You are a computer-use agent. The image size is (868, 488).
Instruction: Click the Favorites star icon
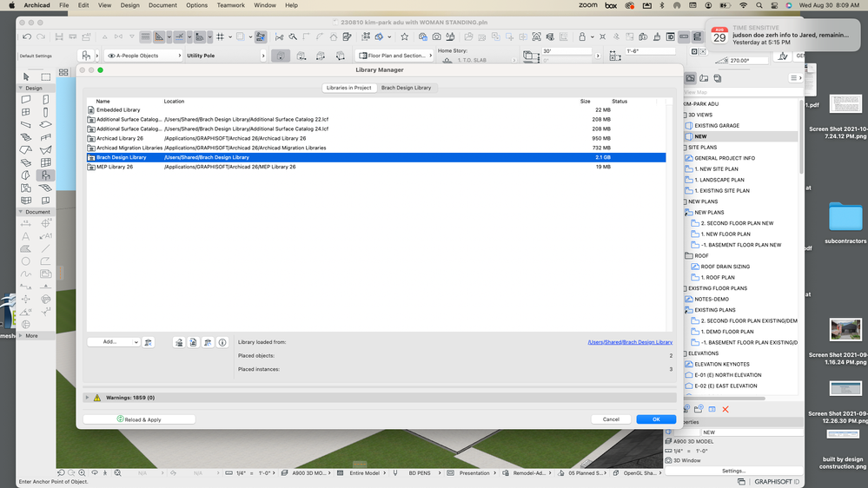405,36
